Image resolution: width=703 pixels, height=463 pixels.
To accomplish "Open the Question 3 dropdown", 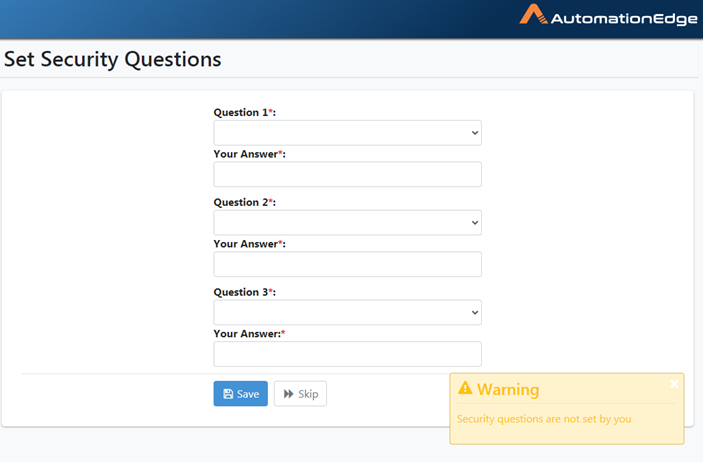I will pos(347,312).
